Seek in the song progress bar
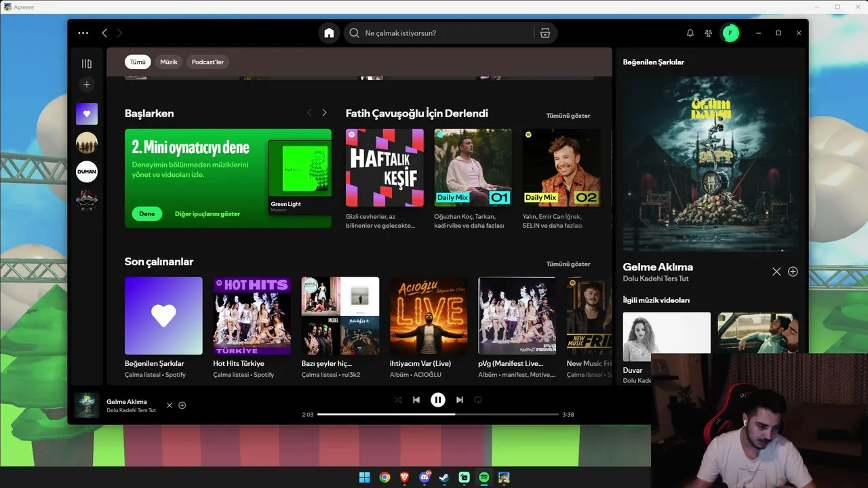This screenshot has height=488, width=868. coord(438,414)
